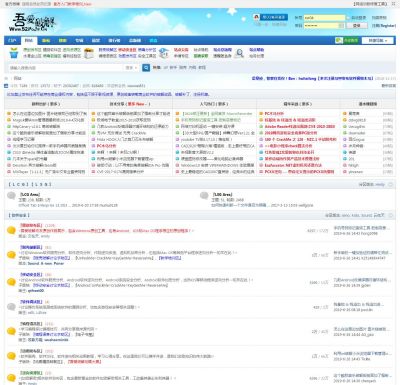Open the LSG Area forum link

click(x=222, y=194)
